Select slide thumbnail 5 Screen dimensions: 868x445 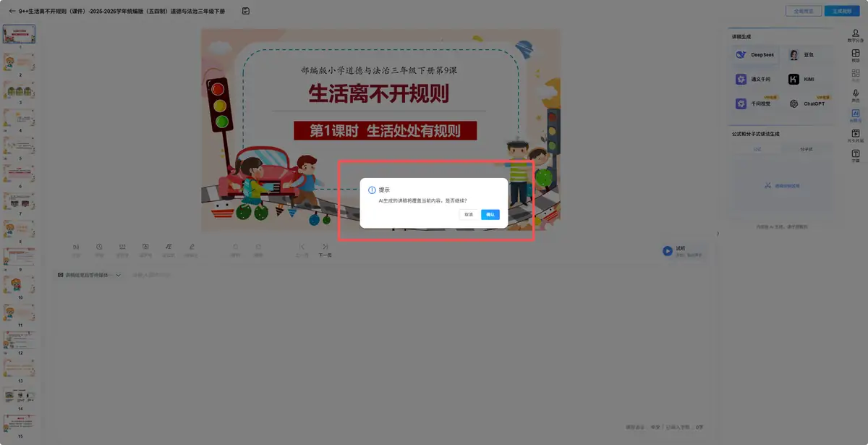coord(19,145)
